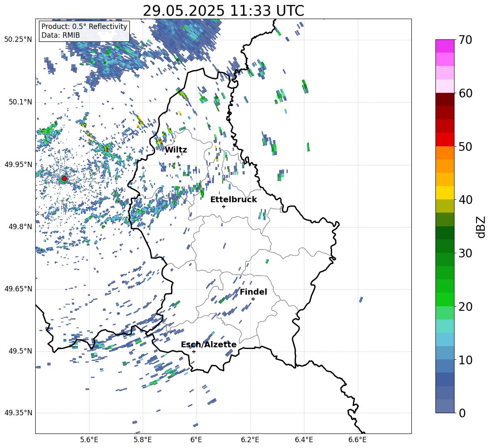Click the colorbar tick label 50
The width and height of the screenshot is (491, 448).
[x=465, y=147]
